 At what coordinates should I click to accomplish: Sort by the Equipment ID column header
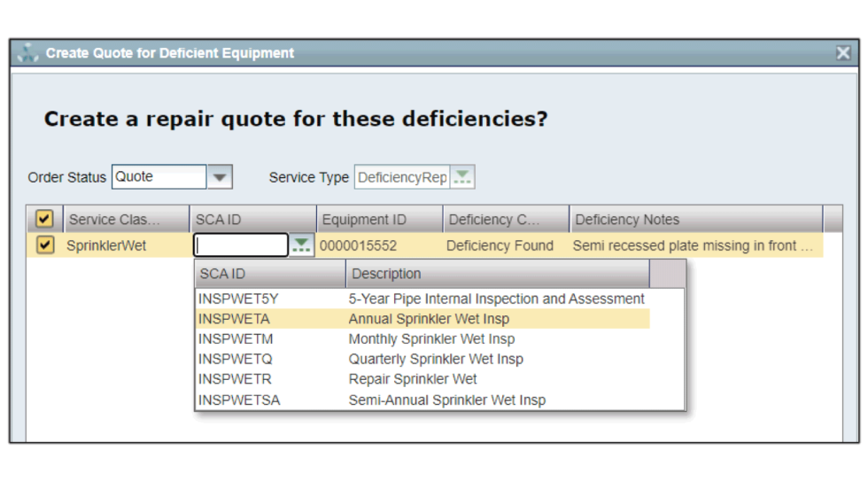pos(378,220)
